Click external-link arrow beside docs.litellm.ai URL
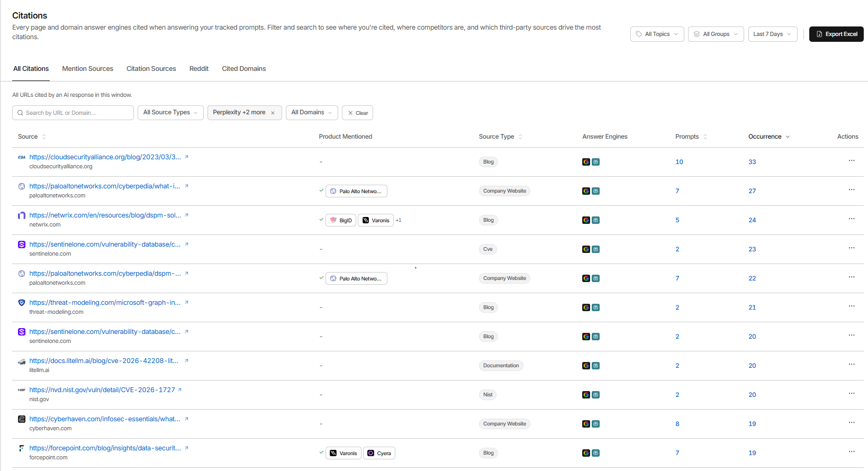This screenshot has width=868, height=471. click(186, 360)
